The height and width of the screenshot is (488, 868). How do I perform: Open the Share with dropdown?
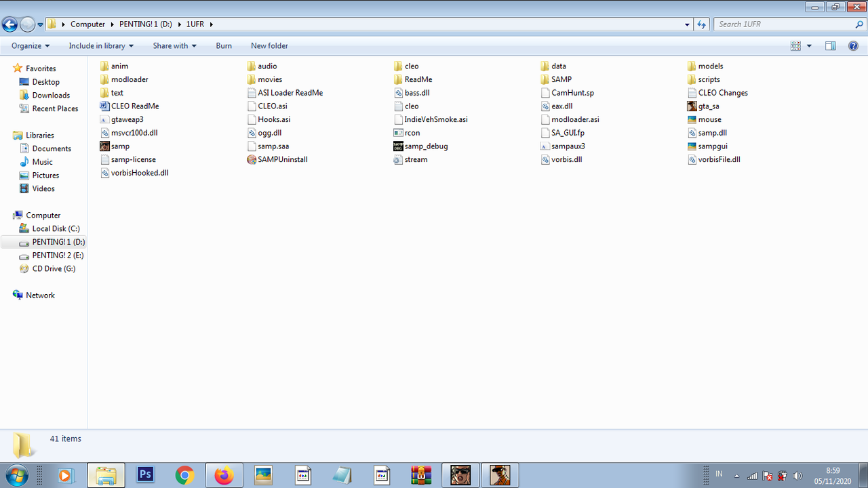tap(174, 46)
